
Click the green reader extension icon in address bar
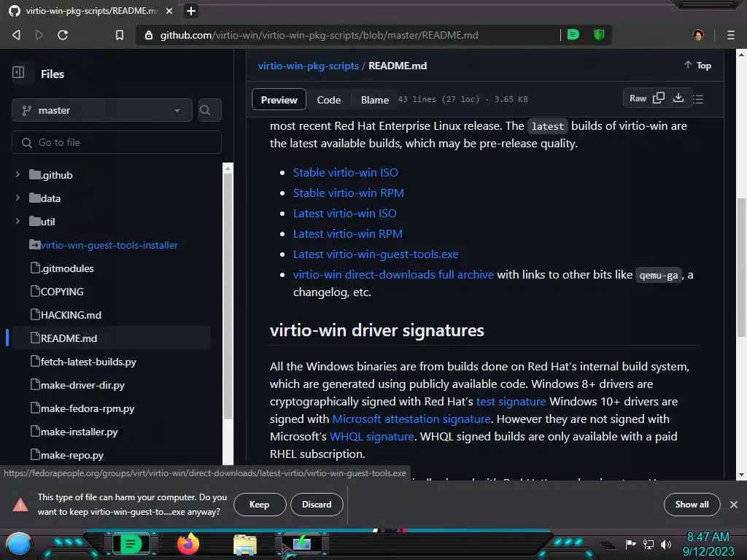[573, 34]
